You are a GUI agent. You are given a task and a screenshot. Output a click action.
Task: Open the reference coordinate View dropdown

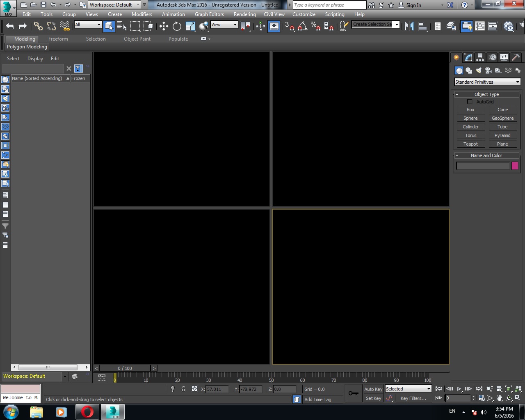(x=224, y=25)
